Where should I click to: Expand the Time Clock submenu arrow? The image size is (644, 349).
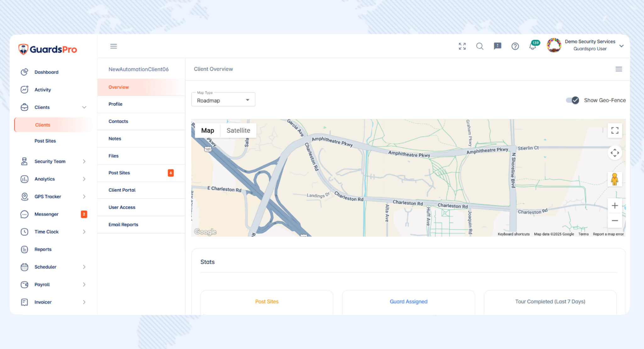[84, 232]
